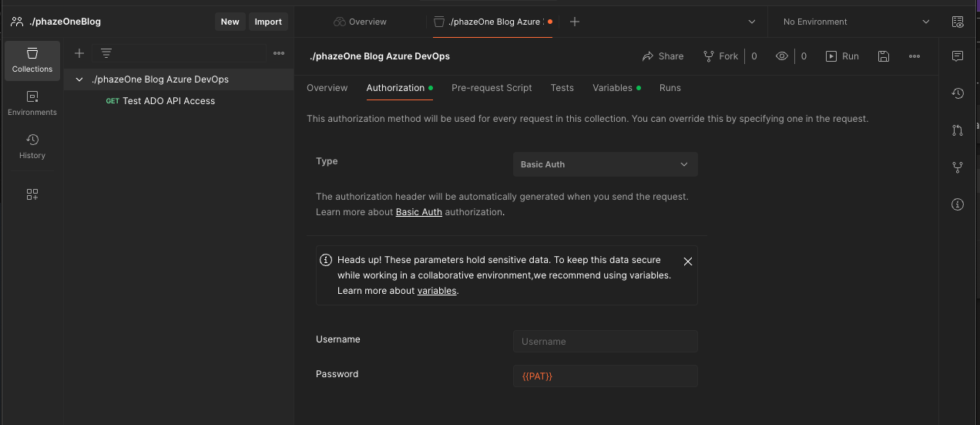This screenshot has height=425, width=980.
Task: Open the History sidebar panel
Action: [x=32, y=147]
